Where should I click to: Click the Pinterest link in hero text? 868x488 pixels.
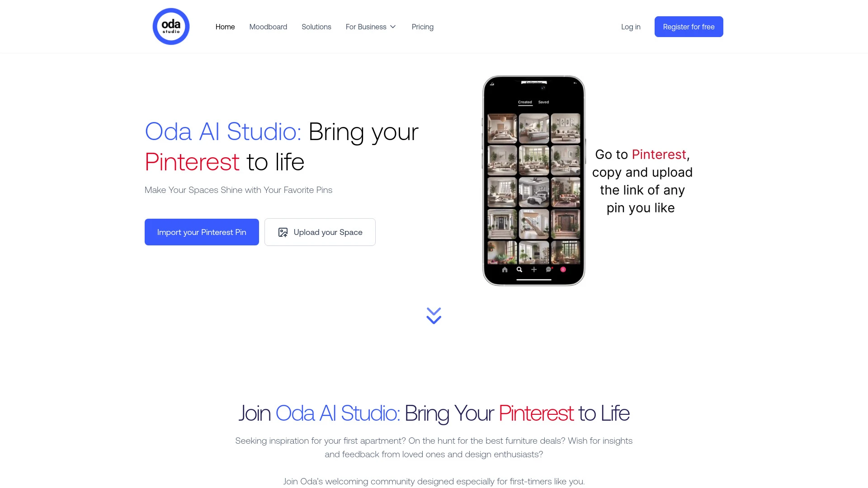click(x=192, y=160)
